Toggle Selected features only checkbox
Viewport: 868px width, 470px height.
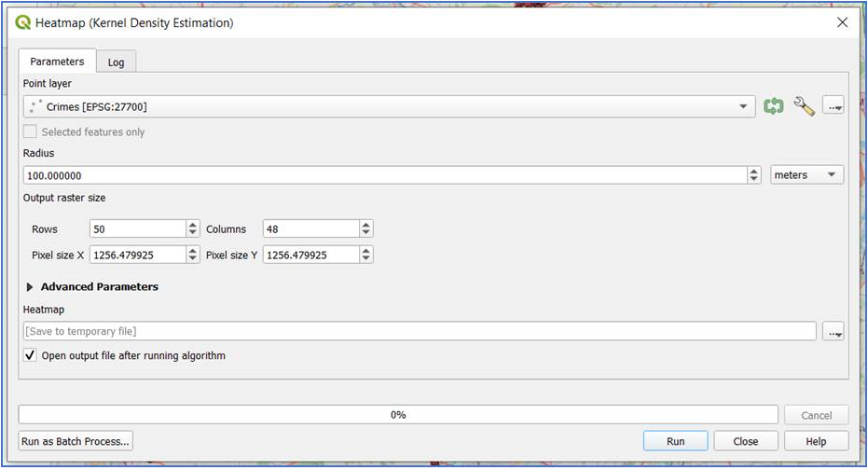point(30,131)
